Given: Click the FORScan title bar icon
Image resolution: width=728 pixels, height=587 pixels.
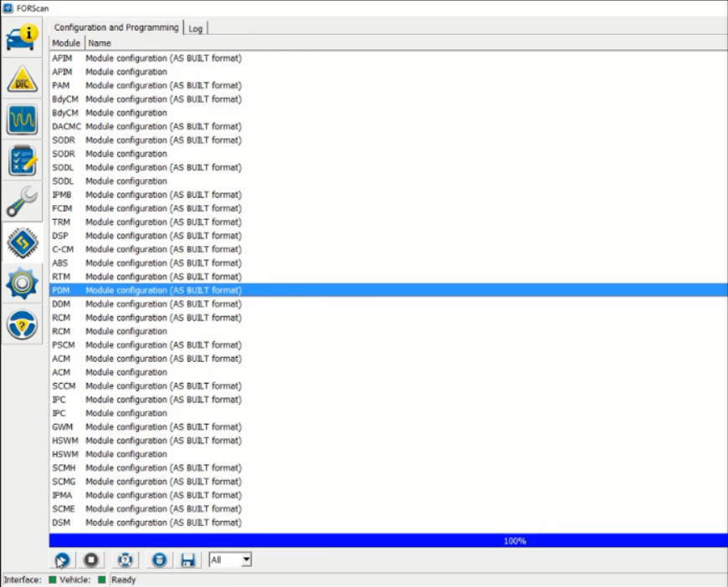Looking at the screenshot, I should (8, 8).
